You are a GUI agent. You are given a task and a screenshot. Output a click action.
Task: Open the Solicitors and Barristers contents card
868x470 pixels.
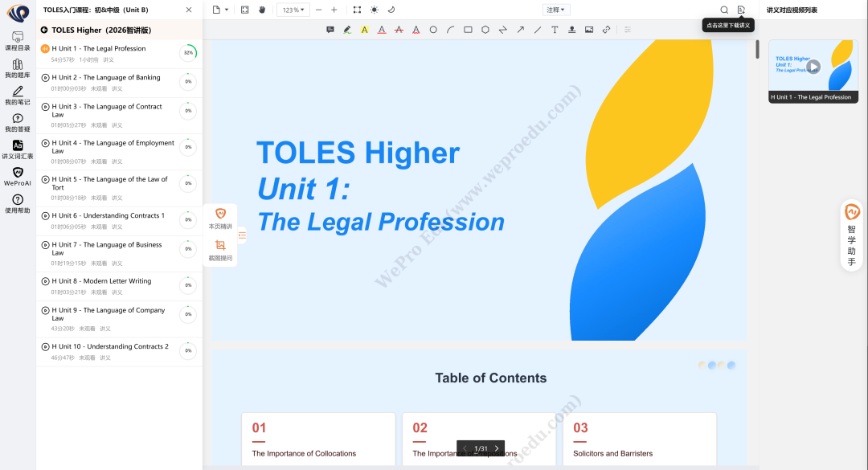point(640,439)
